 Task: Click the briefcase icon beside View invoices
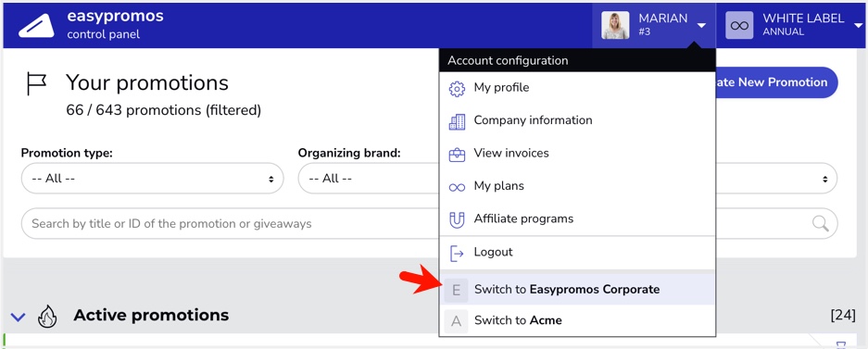457,155
